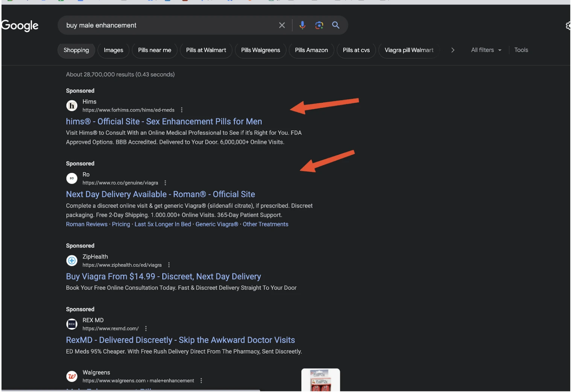This screenshot has width=571, height=392.
Task: Open three-dot menu beside walgreens.com URL
Action: pyautogui.click(x=201, y=381)
